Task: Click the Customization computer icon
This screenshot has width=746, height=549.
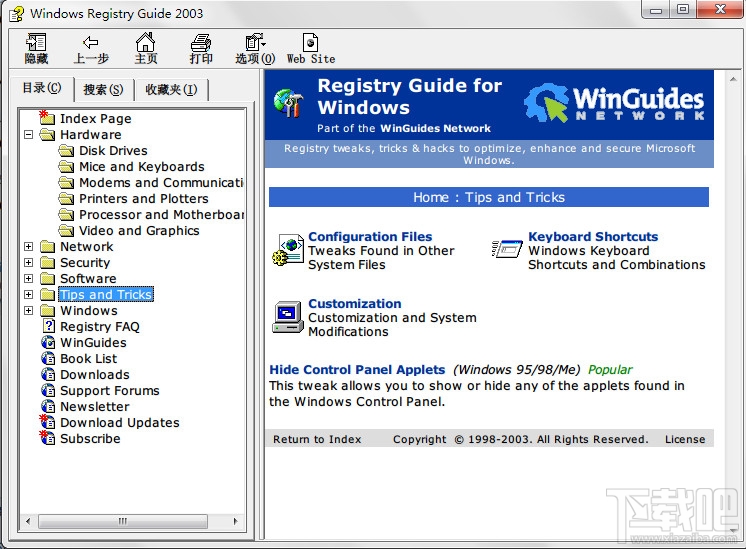Action: tap(288, 317)
